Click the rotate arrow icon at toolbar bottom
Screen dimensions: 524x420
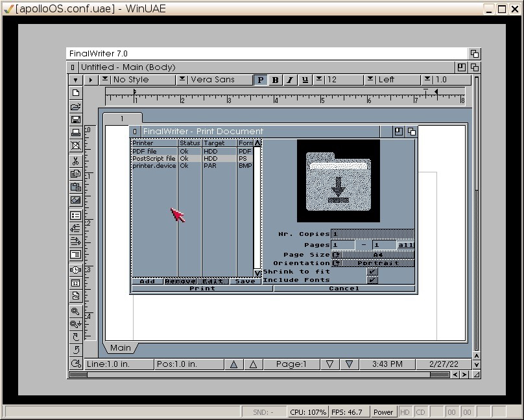76,363
